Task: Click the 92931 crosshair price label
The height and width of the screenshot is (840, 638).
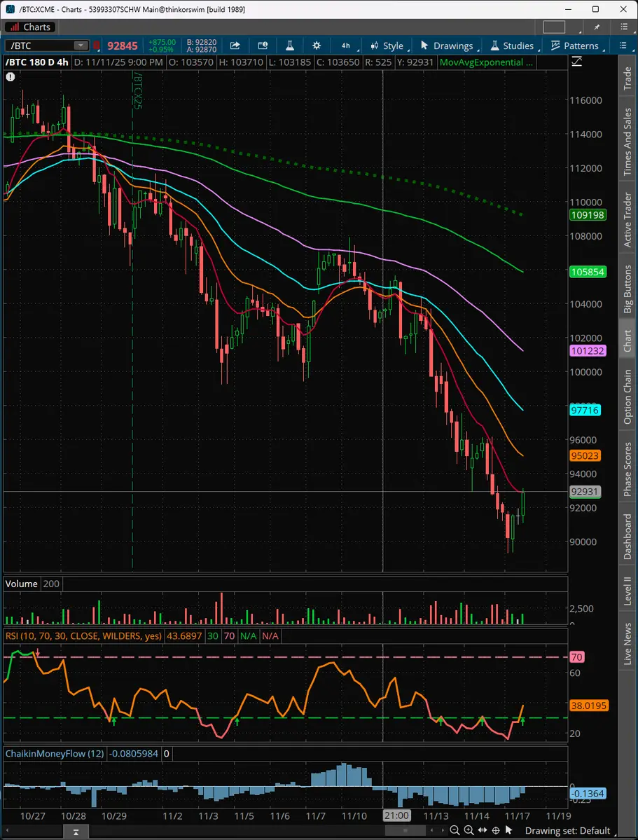Action: [x=585, y=492]
